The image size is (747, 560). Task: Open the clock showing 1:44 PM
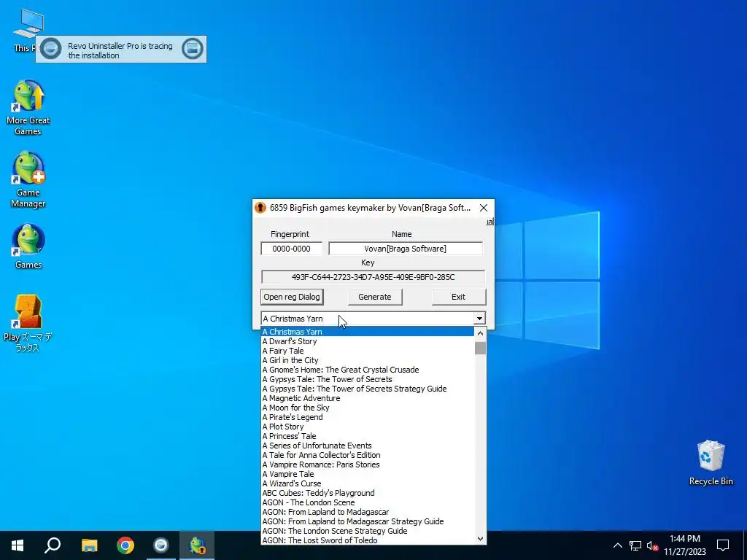pos(685,545)
